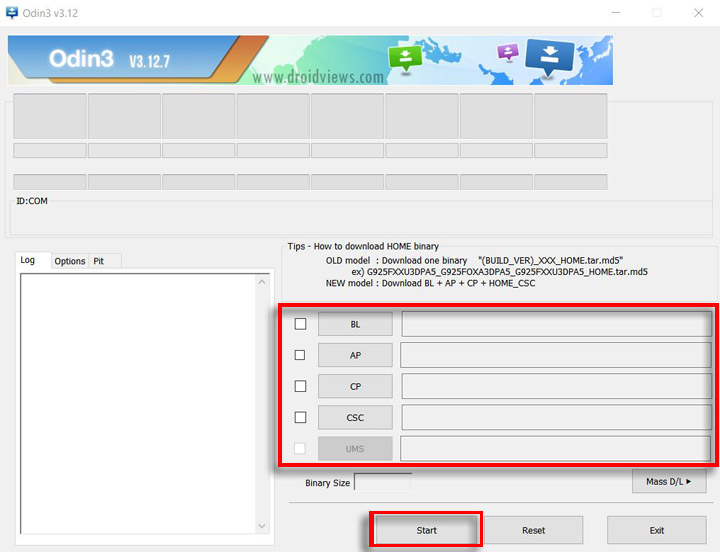
Task: Click the blue download icon in banner
Action: point(549,57)
